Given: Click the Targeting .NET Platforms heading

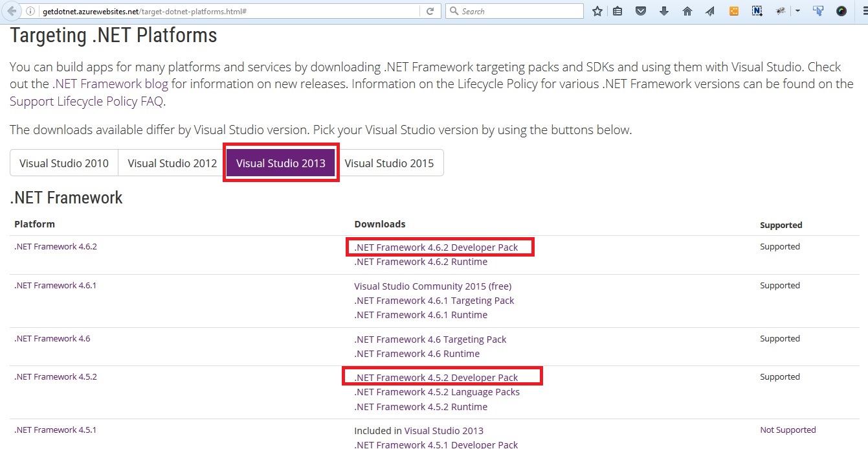Looking at the screenshot, I should click(113, 36).
